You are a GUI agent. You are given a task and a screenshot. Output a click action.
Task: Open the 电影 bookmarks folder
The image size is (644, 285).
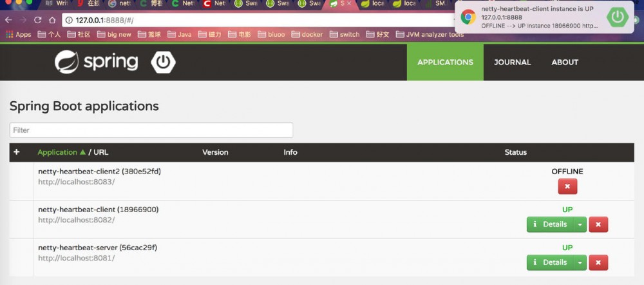coord(240,35)
